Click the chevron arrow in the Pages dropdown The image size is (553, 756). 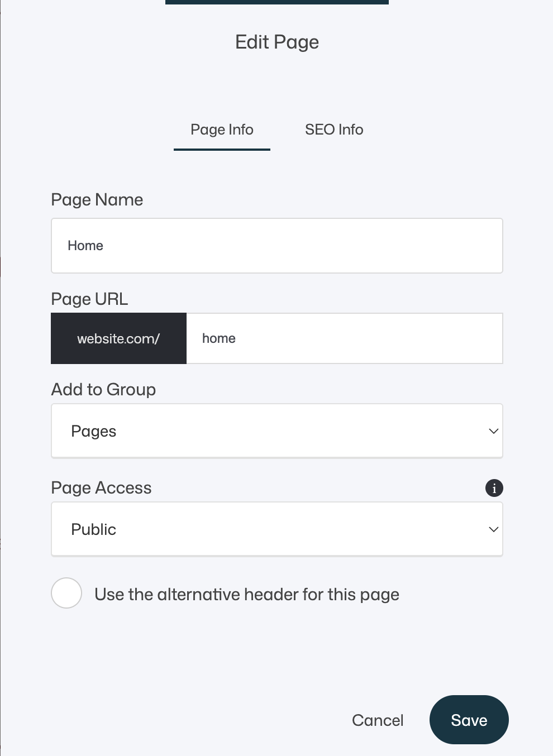coord(493,431)
